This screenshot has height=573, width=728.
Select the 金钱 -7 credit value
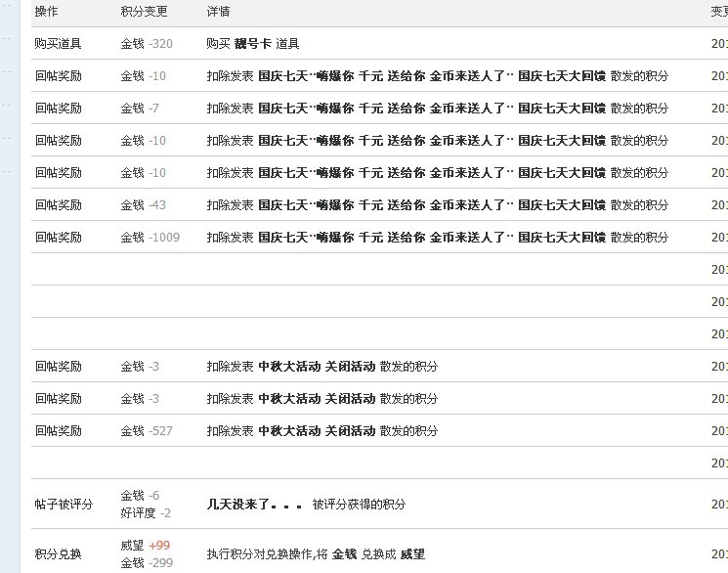point(140,109)
